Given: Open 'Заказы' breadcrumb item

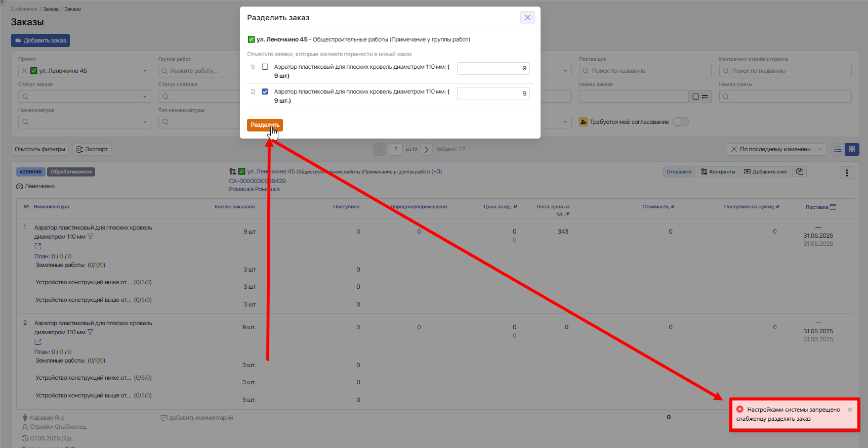Looking at the screenshot, I should pos(51,9).
